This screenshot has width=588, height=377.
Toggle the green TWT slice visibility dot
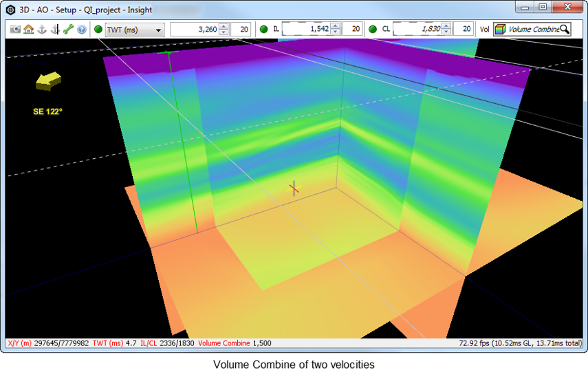(98, 30)
